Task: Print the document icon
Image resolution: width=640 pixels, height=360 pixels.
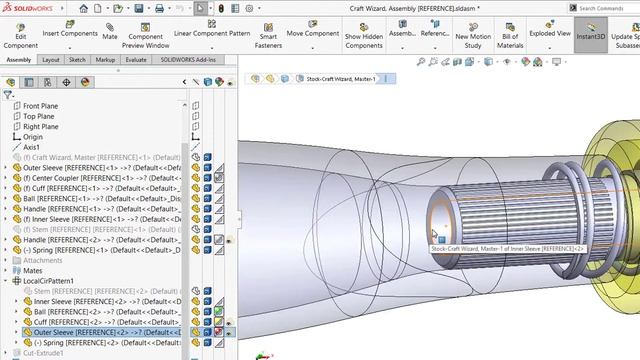Action: (159, 8)
